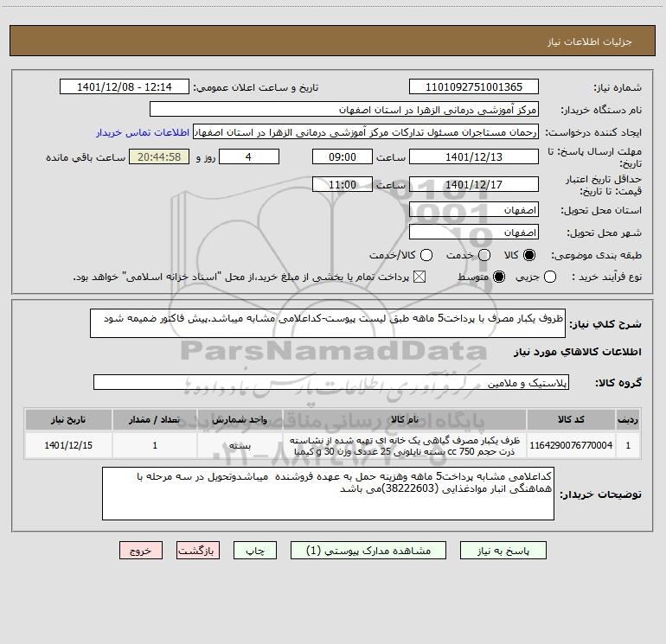
Task: Click the page title جزئیات اطلاعات نیاز
Action: pos(590,41)
